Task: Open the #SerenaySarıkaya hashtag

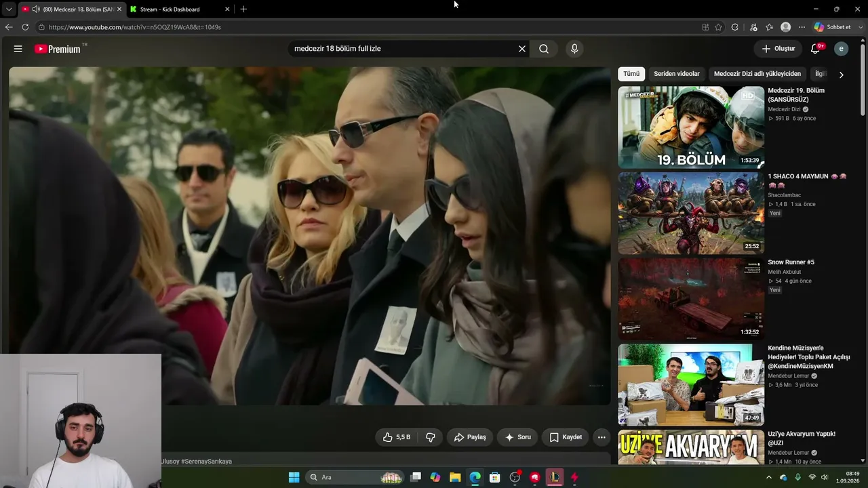Action: pyautogui.click(x=206, y=462)
